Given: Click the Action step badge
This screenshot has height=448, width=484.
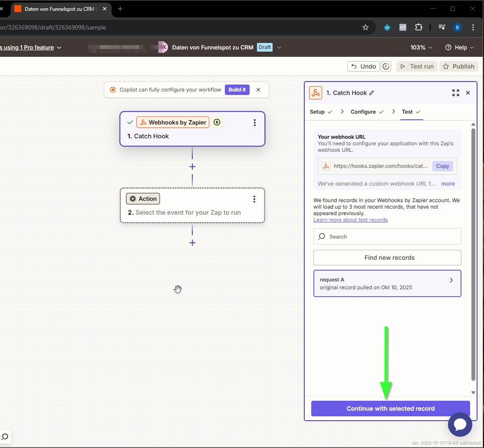Looking at the screenshot, I should 143,199.
